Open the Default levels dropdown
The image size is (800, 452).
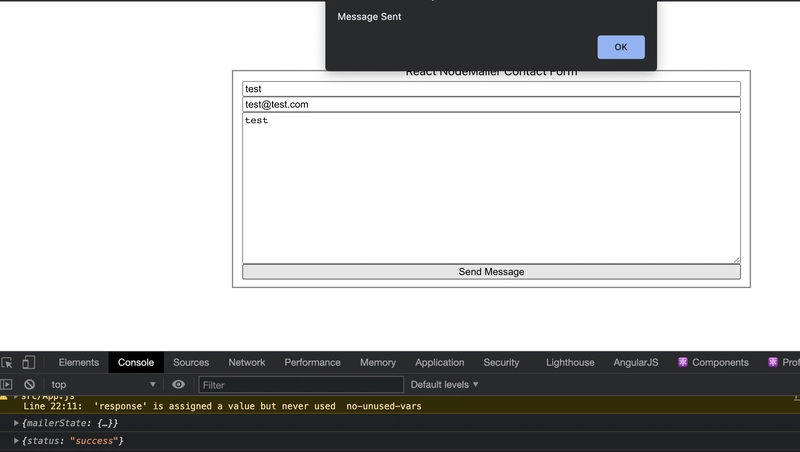pyautogui.click(x=444, y=384)
